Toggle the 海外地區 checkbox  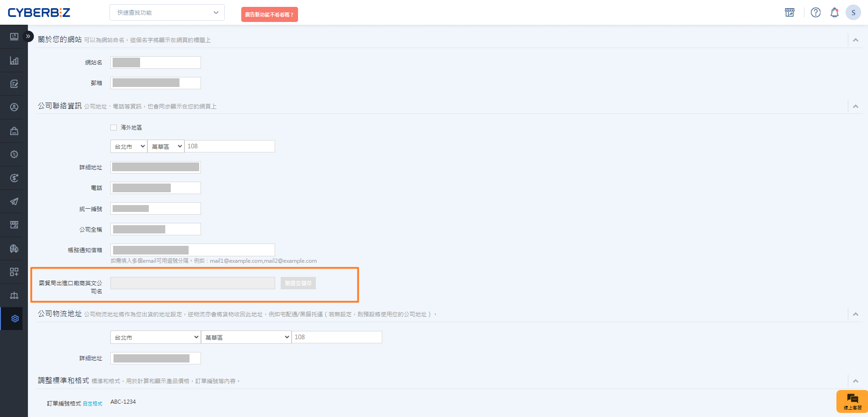click(x=114, y=127)
